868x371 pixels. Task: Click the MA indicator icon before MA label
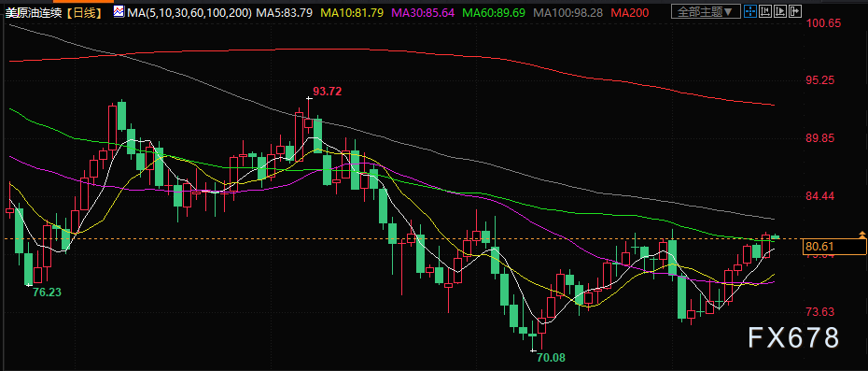[119, 11]
